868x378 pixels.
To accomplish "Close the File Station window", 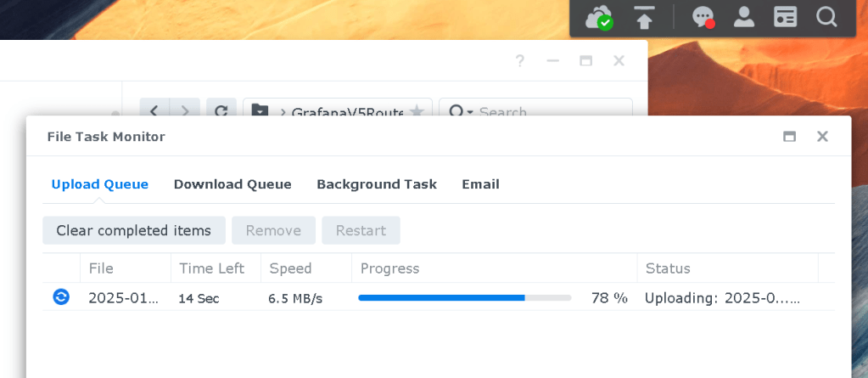I will click(x=619, y=61).
